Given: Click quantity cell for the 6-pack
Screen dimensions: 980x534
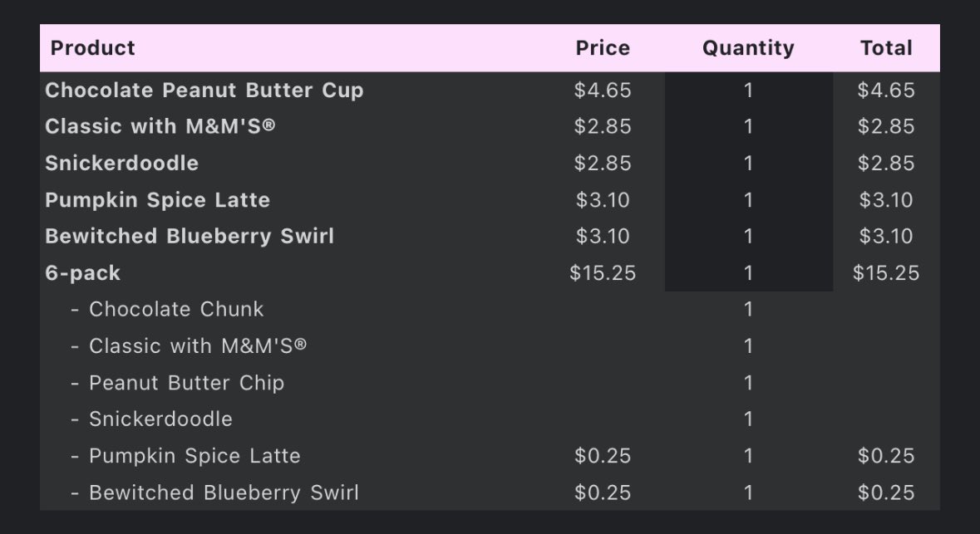Looking at the screenshot, I should (748, 273).
